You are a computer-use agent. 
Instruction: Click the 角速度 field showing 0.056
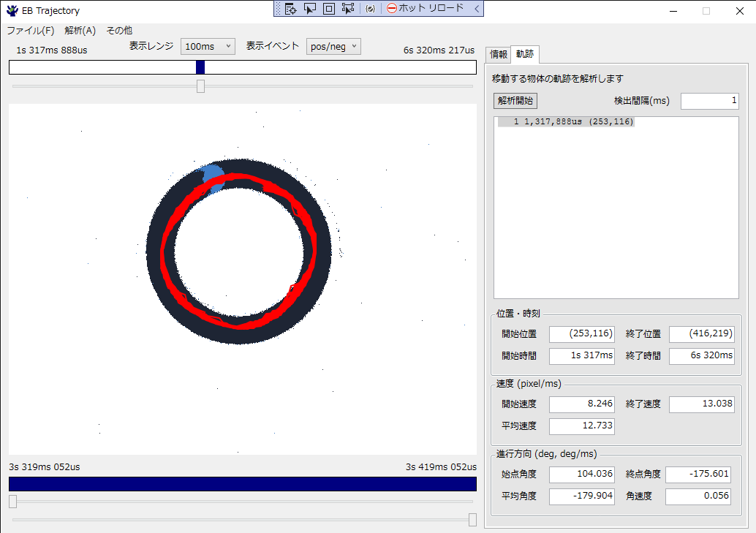698,496
